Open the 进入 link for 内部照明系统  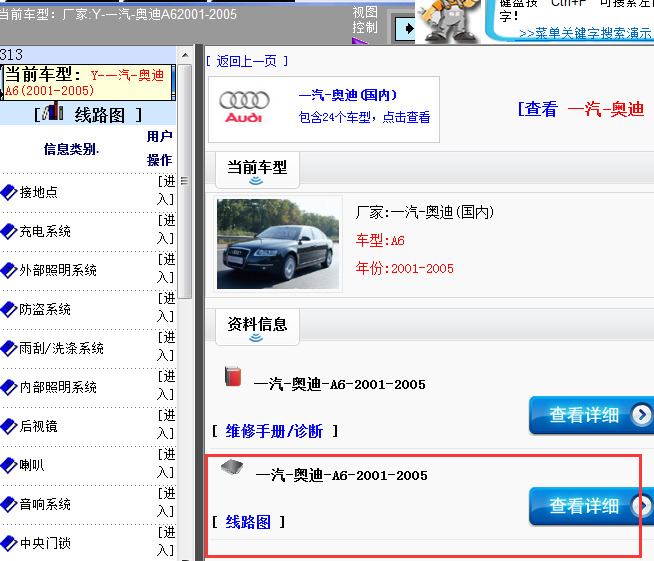[x=166, y=385]
